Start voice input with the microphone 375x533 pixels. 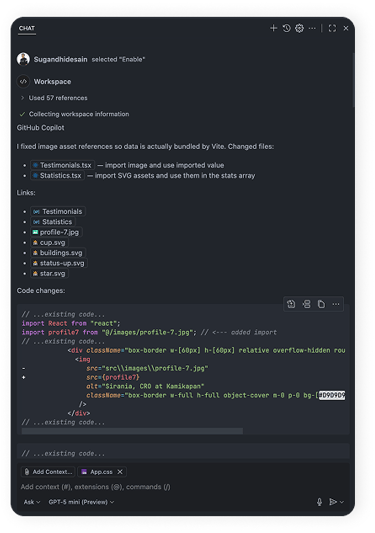click(319, 502)
